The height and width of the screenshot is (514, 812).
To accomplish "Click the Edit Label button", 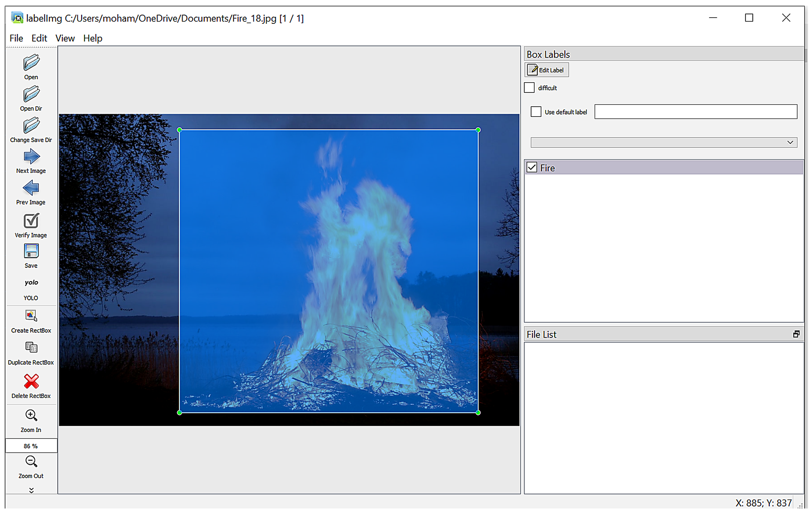I will coord(546,70).
